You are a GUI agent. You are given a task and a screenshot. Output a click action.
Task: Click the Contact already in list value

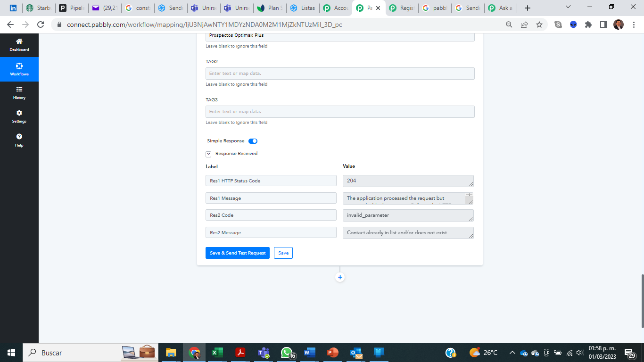[x=408, y=233]
